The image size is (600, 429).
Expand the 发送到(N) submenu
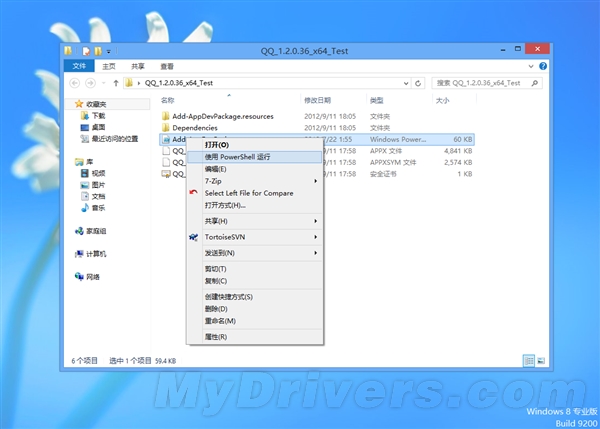[316, 253]
